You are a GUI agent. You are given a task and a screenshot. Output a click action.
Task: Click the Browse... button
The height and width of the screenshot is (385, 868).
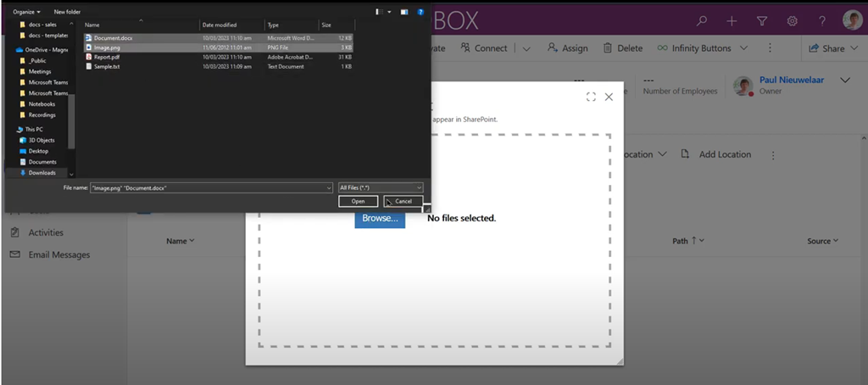(x=380, y=218)
